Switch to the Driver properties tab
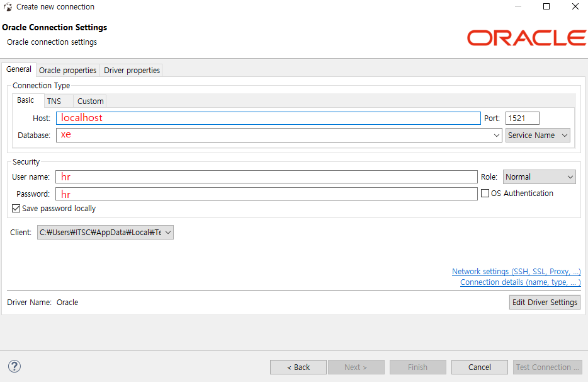Screen dimensions: 588x382 coord(132,70)
